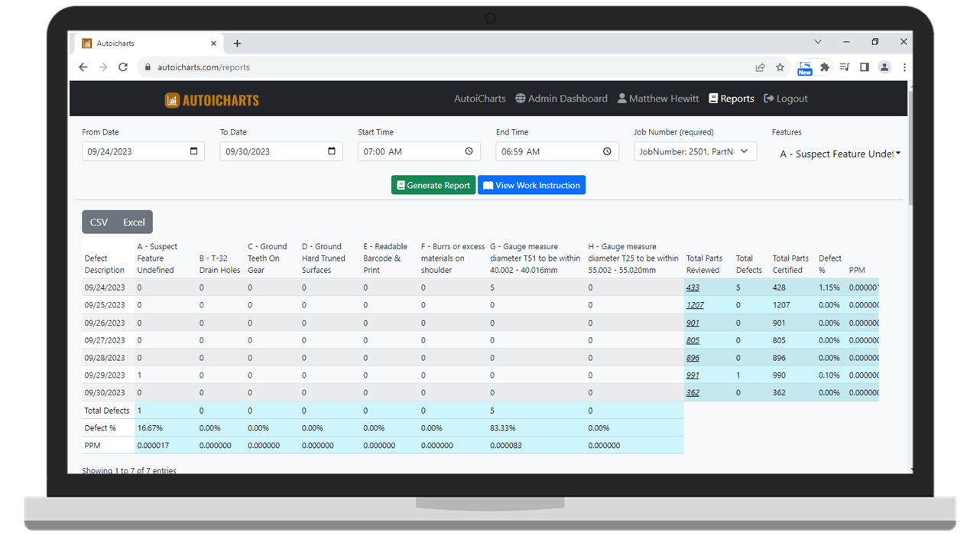The height and width of the screenshot is (552, 980).
Task: Open calendar picker in From Date field
Action: (194, 151)
